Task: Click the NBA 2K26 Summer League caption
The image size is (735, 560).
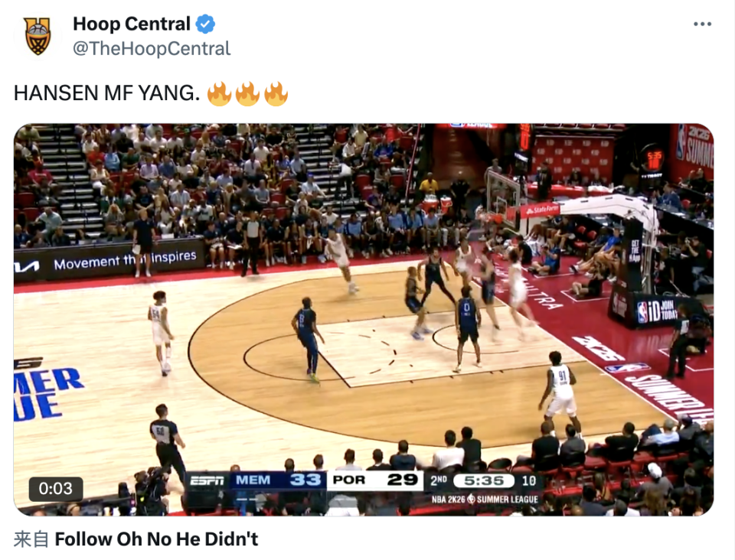Action: coord(485,499)
